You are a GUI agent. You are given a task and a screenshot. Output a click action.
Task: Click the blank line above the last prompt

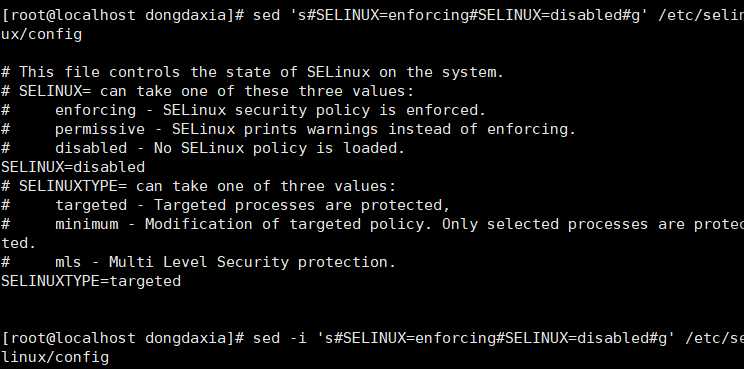pos(372,319)
